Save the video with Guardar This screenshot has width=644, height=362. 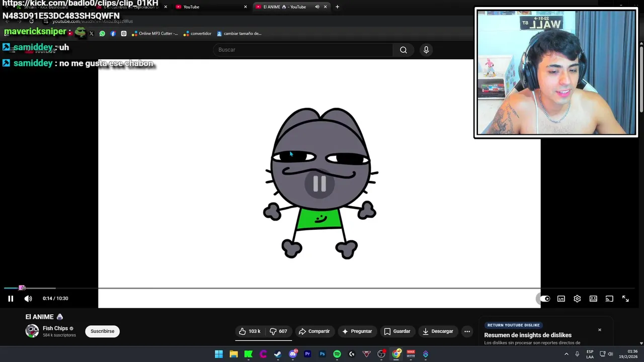[x=397, y=331]
